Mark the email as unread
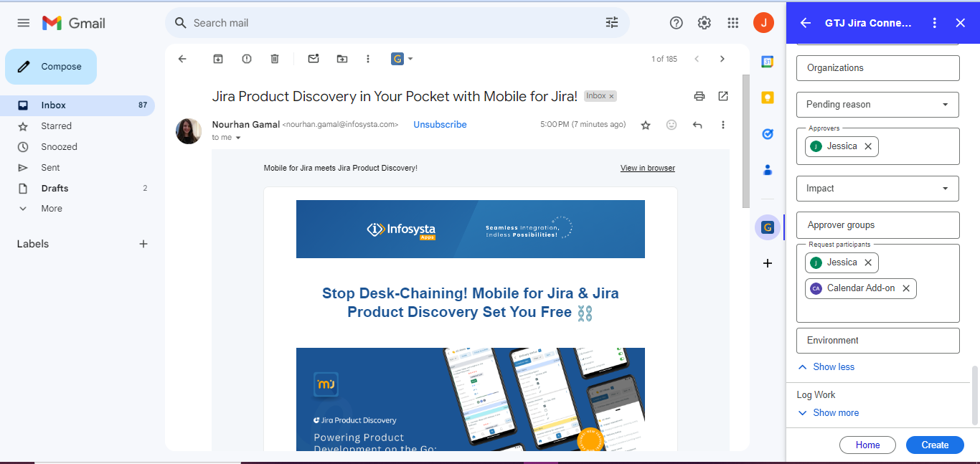980x464 pixels. (x=314, y=59)
